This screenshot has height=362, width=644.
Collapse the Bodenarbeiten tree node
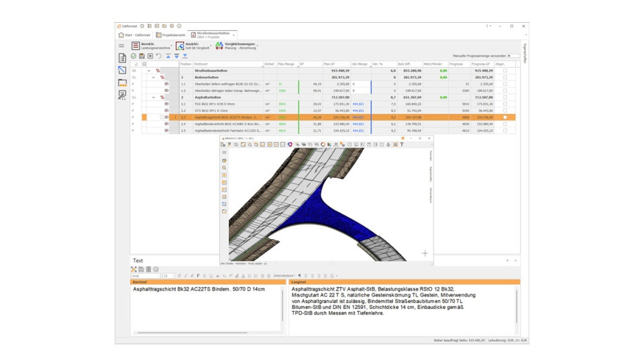[x=154, y=77]
